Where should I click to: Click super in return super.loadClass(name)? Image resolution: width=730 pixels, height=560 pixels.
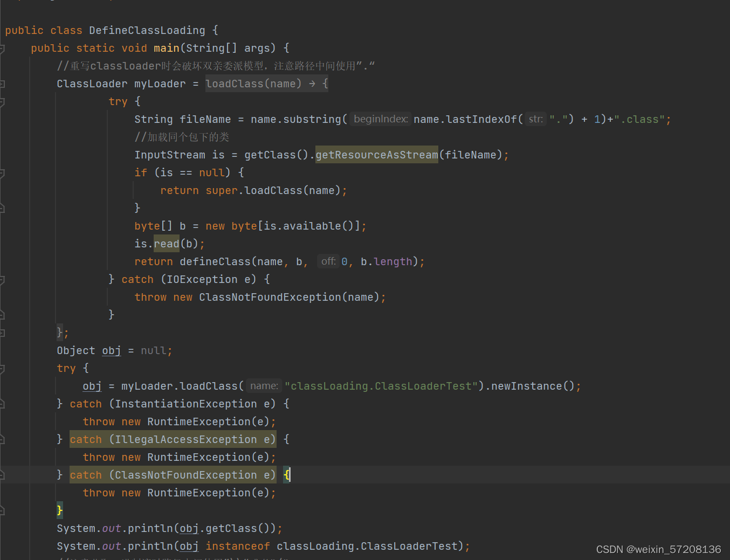222,190
